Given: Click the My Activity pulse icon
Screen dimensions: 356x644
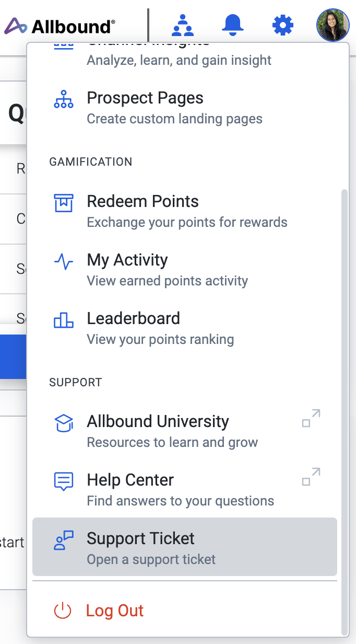Looking at the screenshot, I should click(64, 261).
